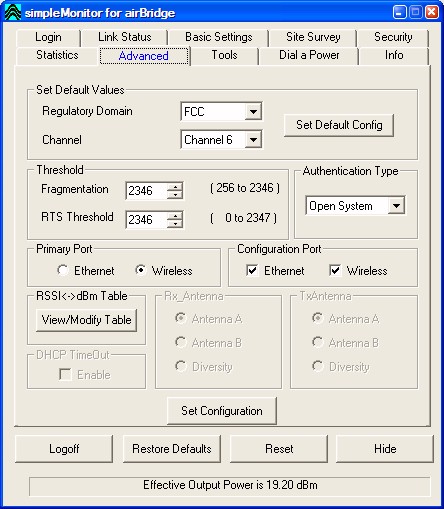Image resolution: width=444 pixels, height=509 pixels.
Task: Click the Restore Defaults button
Action: coord(172,449)
